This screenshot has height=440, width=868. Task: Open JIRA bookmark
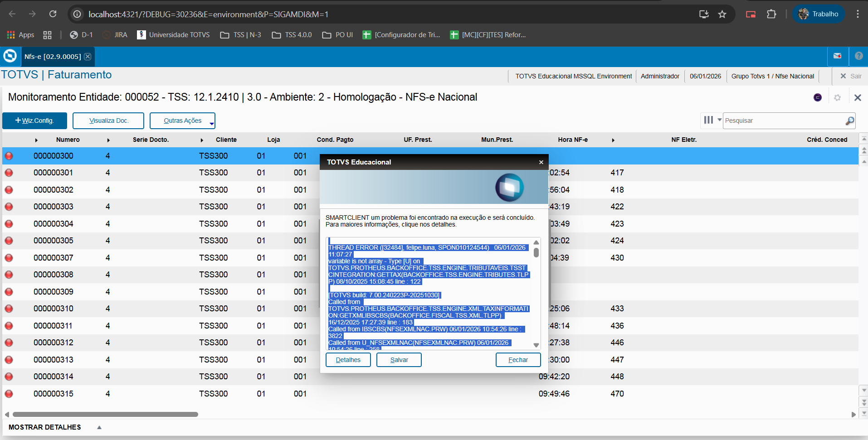115,35
